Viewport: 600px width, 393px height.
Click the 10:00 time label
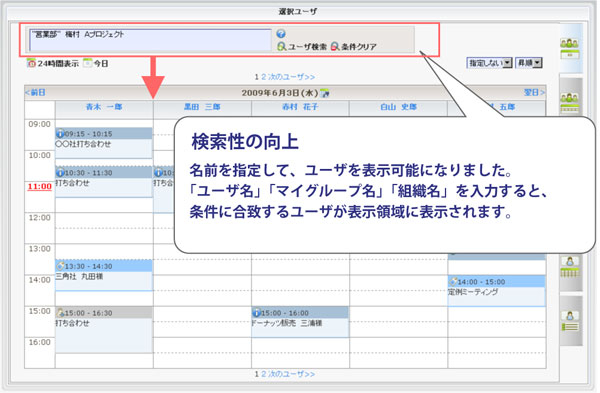coord(39,155)
